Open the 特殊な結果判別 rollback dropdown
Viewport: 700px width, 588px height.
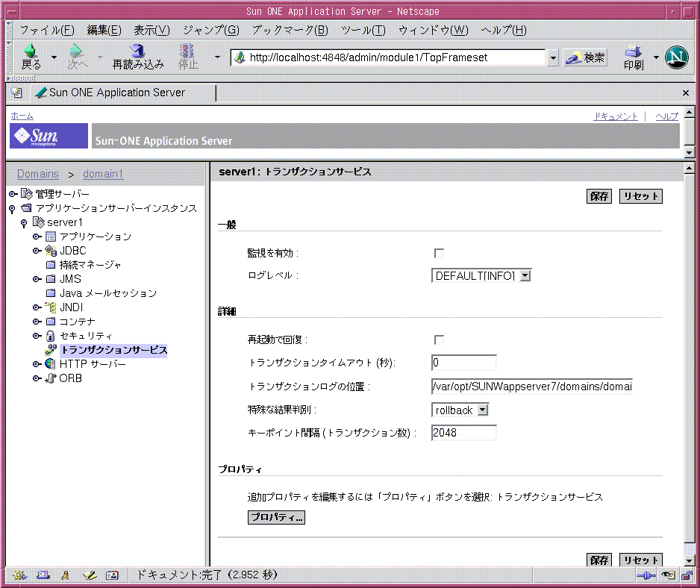click(x=460, y=410)
